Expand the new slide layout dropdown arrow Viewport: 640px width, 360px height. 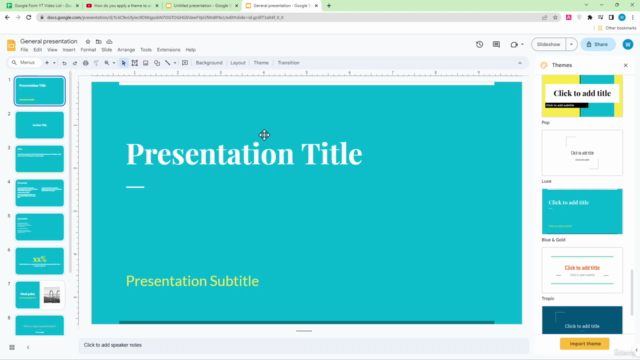pyautogui.click(x=54, y=63)
